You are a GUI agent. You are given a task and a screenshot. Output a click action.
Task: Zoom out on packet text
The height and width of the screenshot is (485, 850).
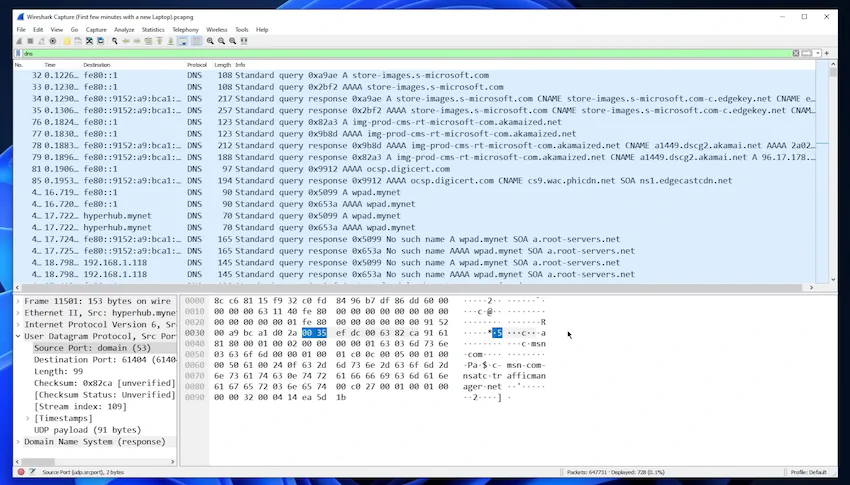pyautogui.click(x=221, y=41)
